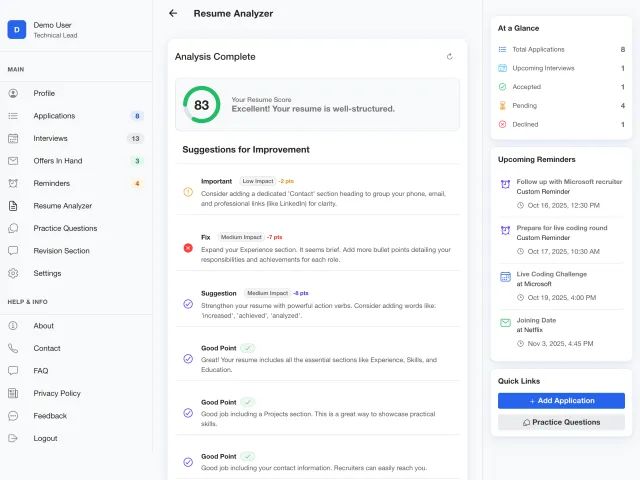Open Applications in the sidebar

click(x=76, y=116)
